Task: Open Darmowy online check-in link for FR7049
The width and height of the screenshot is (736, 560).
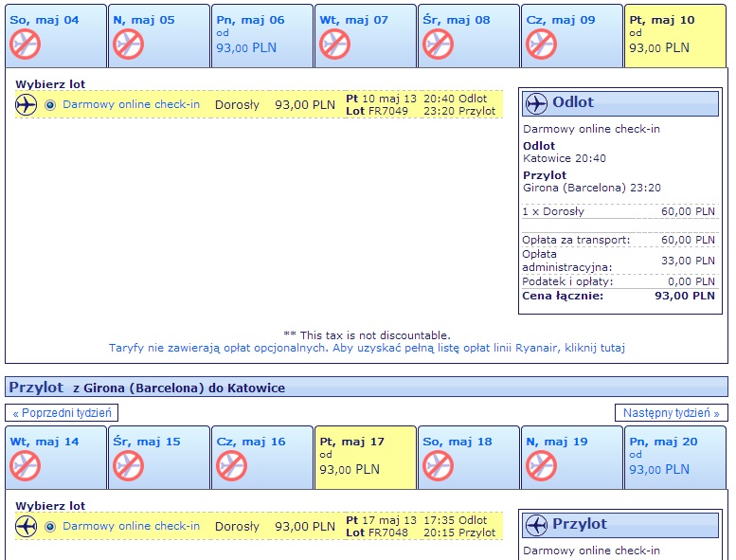Action: coord(132,104)
